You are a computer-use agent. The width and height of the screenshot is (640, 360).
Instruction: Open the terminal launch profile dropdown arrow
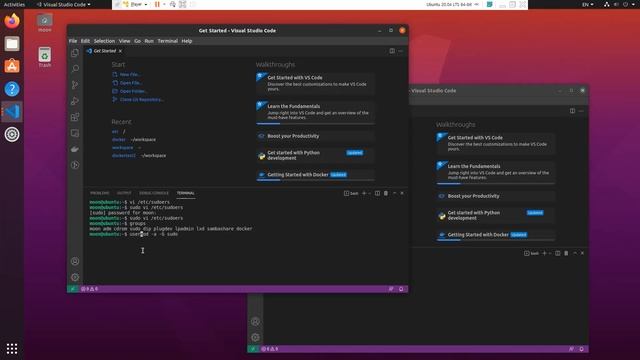tap(369, 193)
